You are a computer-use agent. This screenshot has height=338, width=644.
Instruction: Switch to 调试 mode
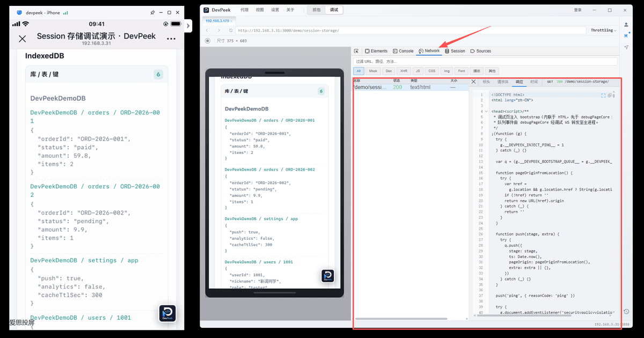point(334,10)
